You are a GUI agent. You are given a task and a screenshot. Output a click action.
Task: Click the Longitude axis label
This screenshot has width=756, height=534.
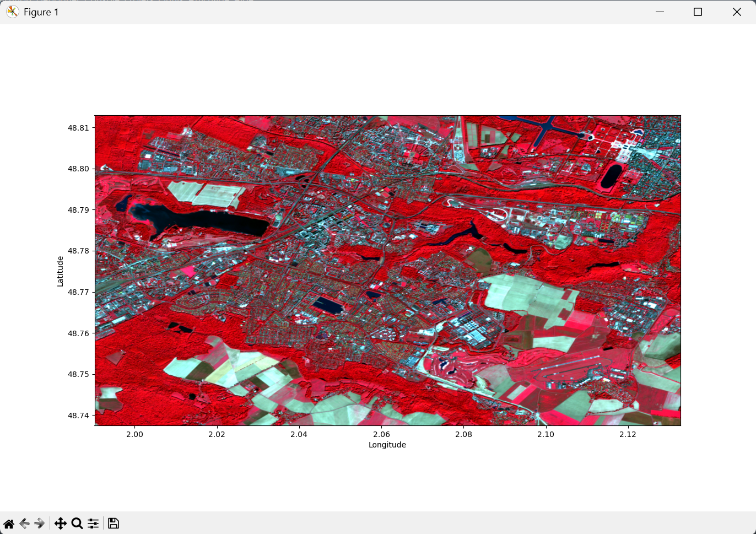[387, 445]
